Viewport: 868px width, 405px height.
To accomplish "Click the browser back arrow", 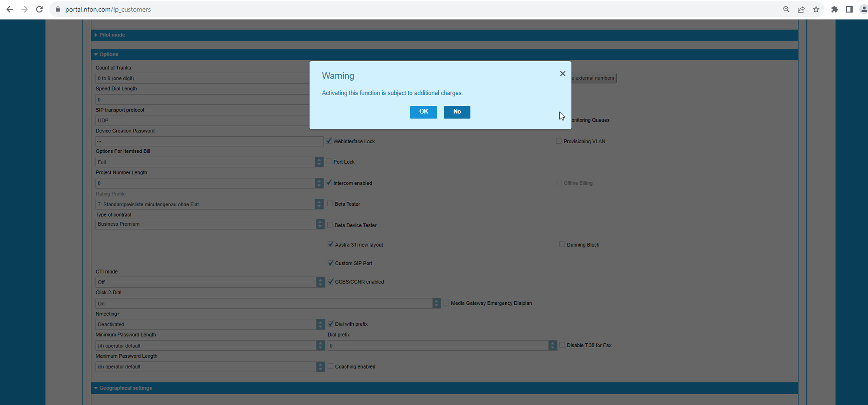I will (10, 9).
